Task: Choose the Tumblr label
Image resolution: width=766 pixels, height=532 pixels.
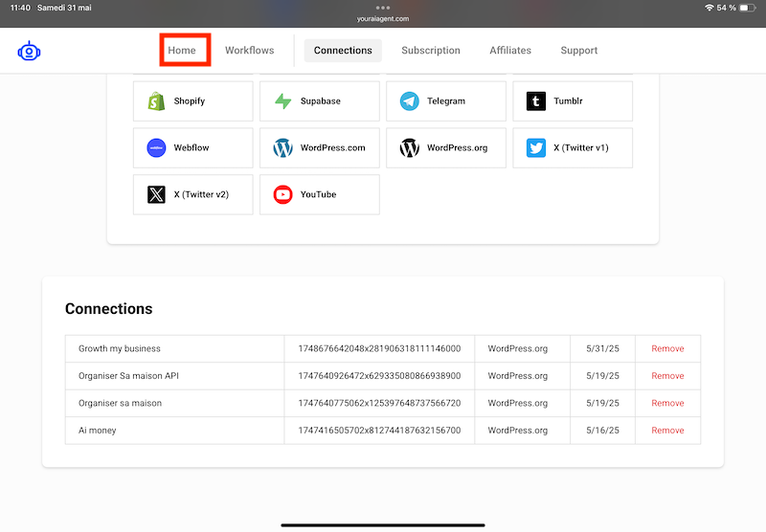Action: click(x=568, y=101)
